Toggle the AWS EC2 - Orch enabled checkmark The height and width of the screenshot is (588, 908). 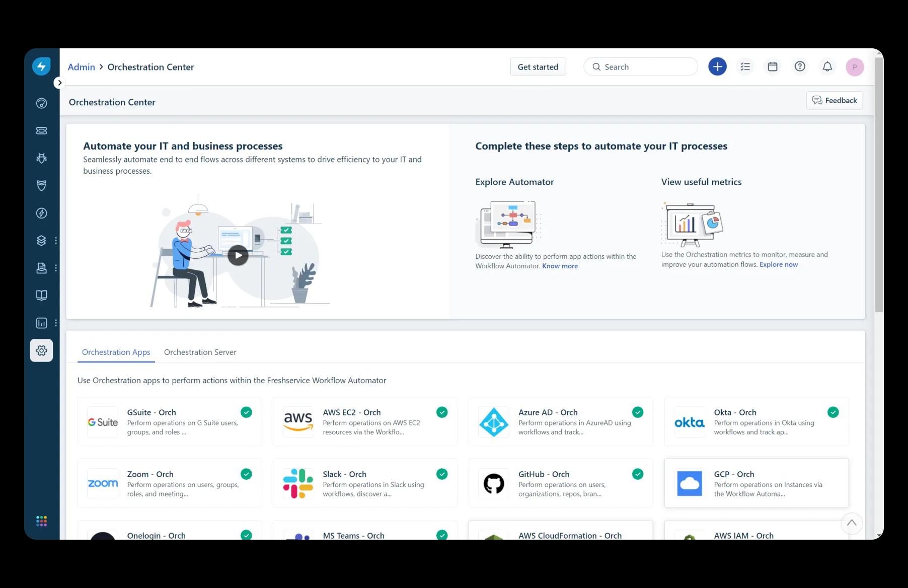coord(442,412)
